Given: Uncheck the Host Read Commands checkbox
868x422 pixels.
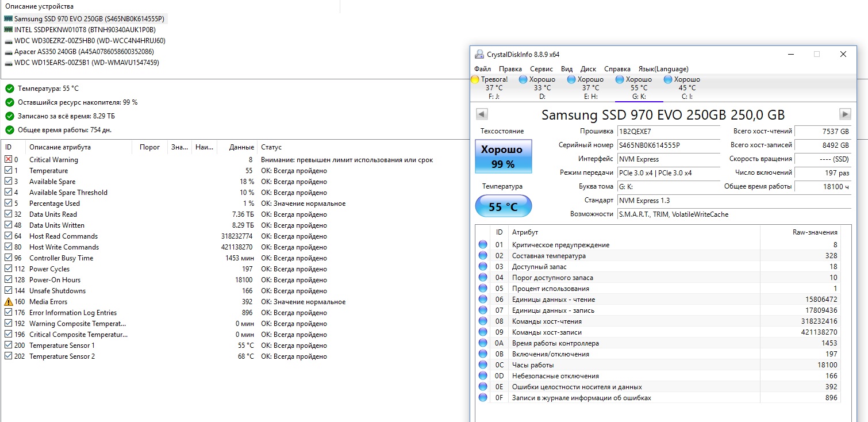Looking at the screenshot, I should click(x=8, y=236).
